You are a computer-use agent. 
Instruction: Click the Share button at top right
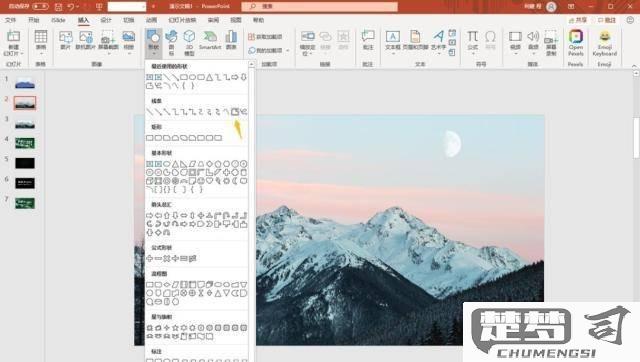click(578, 20)
